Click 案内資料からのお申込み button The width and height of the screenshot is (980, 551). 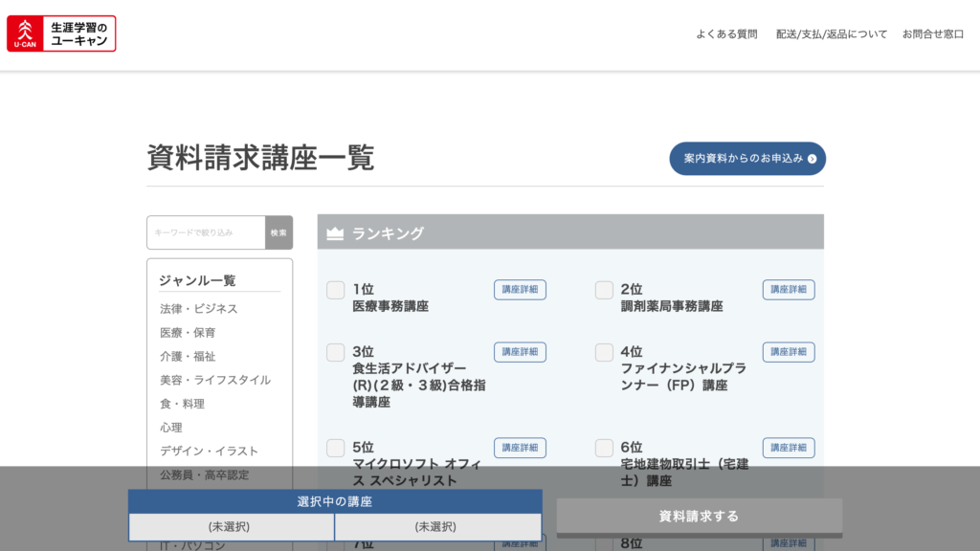click(747, 159)
